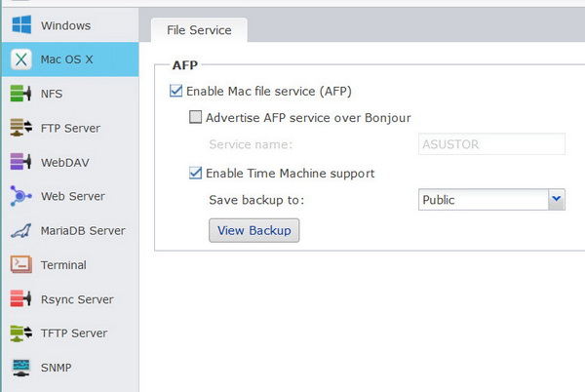Click the Public combo box field

(482, 200)
